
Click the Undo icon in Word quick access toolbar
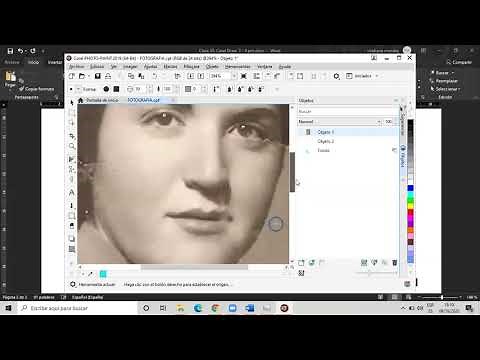click(20, 51)
